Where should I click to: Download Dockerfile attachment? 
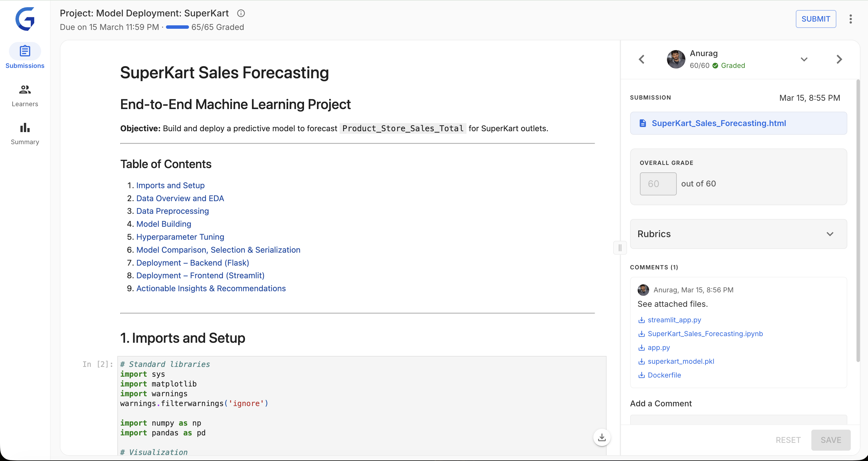[664, 375]
